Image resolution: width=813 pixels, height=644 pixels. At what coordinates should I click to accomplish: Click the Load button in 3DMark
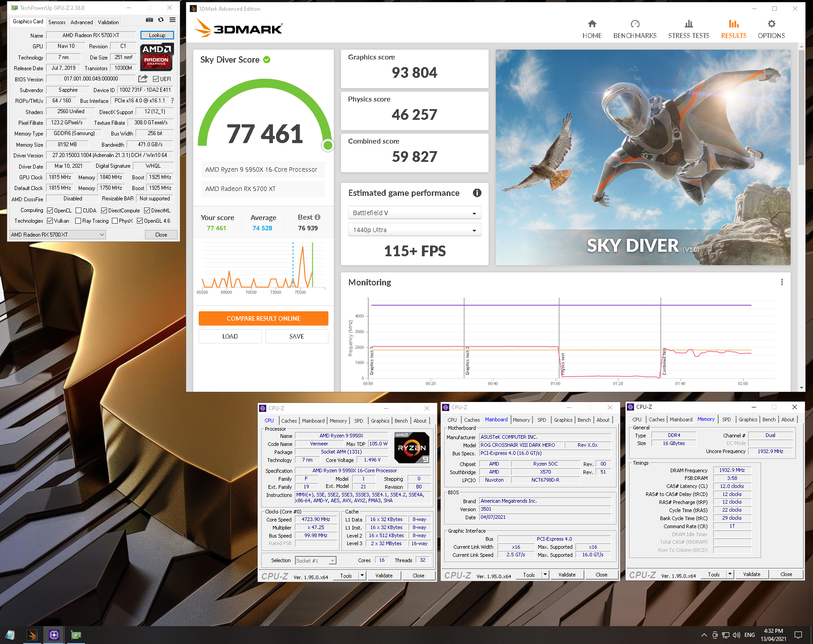(230, 336)
